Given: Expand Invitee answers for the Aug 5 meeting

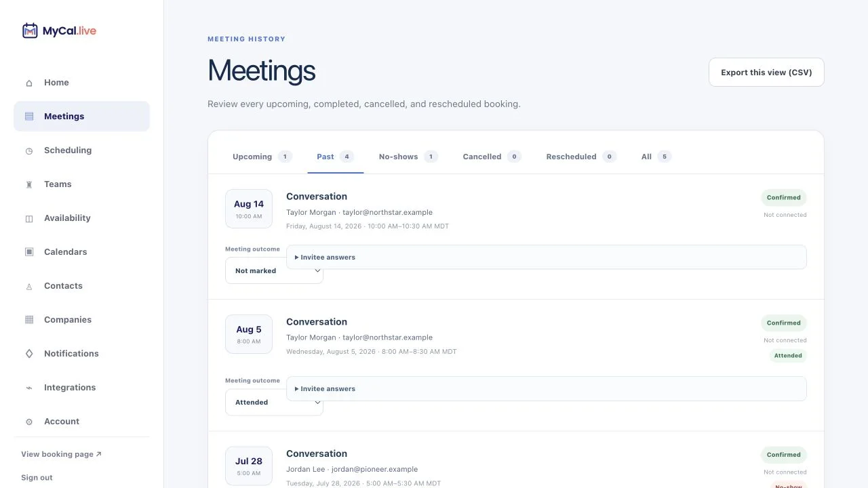Looking at the screenshot, I should click(x=547, y=388).
